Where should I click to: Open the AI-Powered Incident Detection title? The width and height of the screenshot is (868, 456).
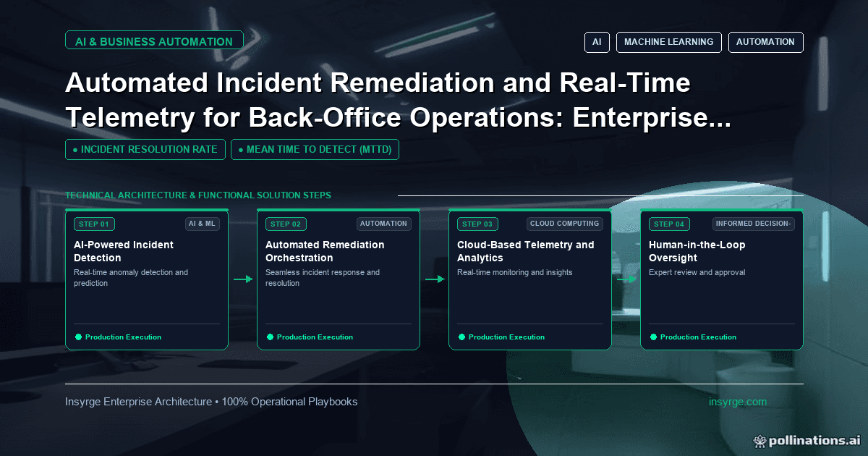pos(124,251)
